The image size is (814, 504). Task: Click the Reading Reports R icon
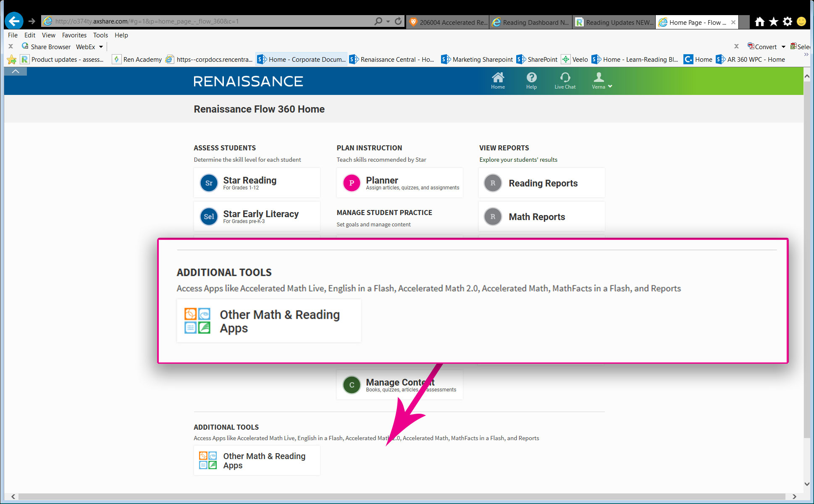pos(493,183)
